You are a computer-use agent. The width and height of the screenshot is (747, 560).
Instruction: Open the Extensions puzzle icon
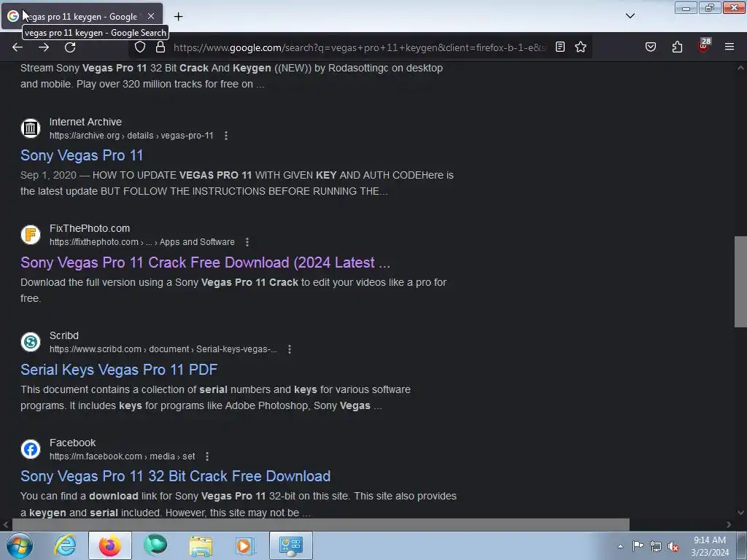(x=677, y=47)
